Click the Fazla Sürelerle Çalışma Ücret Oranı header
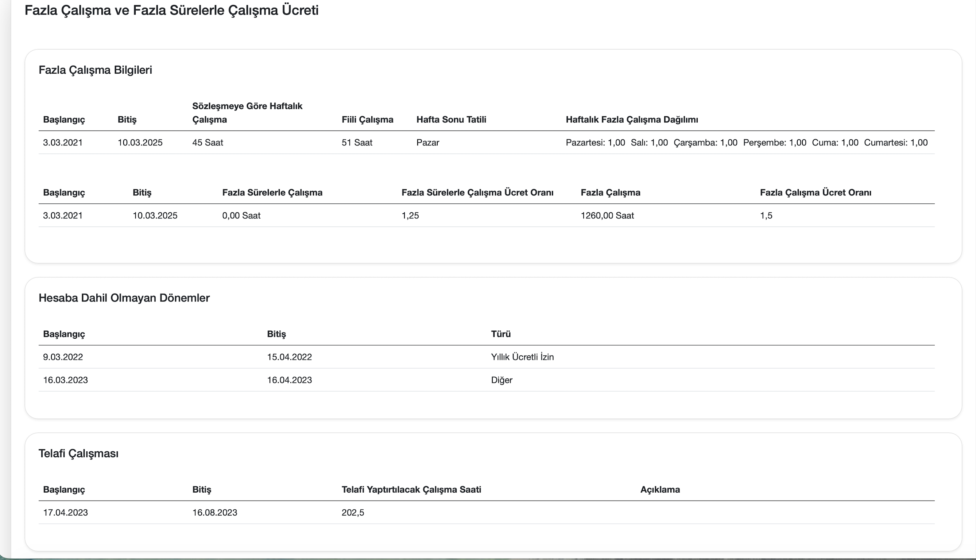 tap(477, 193)
